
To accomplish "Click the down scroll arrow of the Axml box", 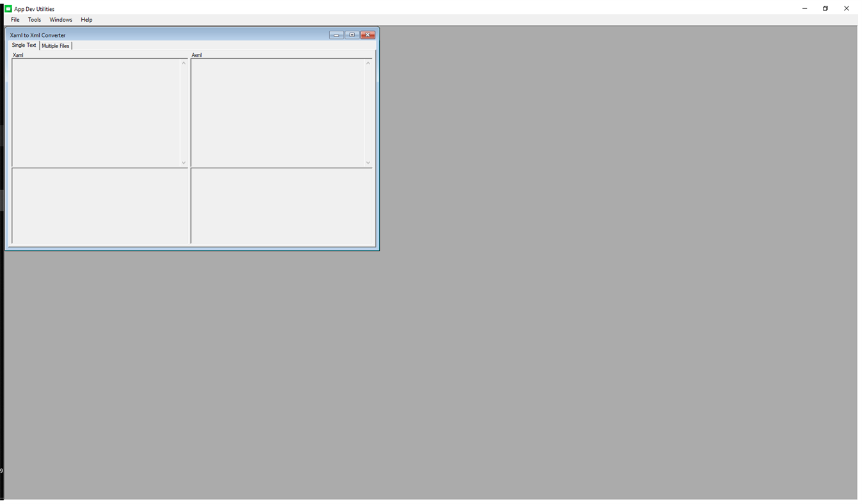I will click(368, 163).
